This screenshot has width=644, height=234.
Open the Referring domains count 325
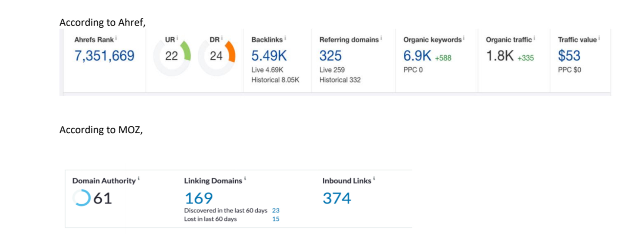click(x=331, y=56)
